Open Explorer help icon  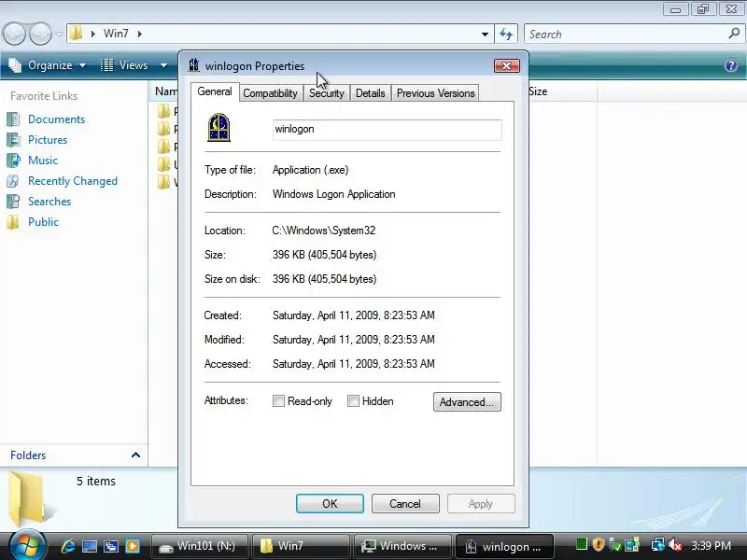click(731, 65)
